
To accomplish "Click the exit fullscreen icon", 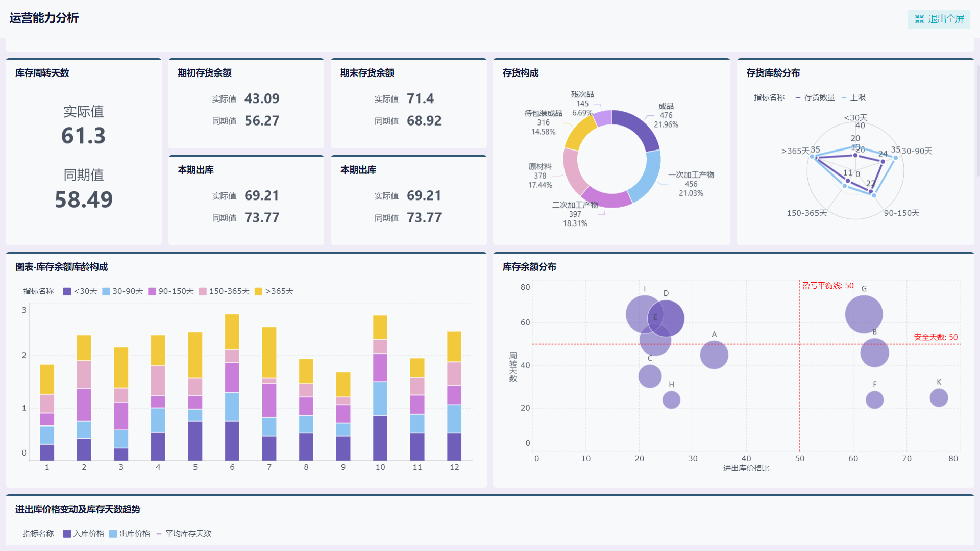I will coord(919,19).
